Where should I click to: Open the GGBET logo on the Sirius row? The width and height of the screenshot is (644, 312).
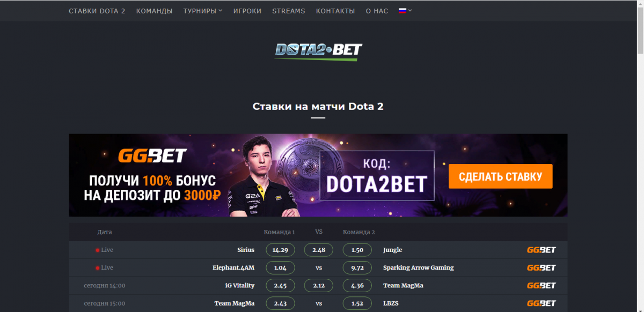point(541,250)
